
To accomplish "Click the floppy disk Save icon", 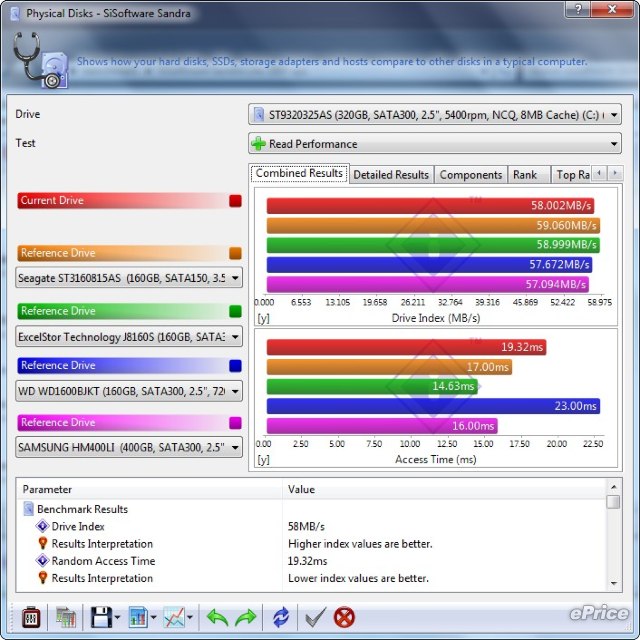I will [x=99, y=616].
